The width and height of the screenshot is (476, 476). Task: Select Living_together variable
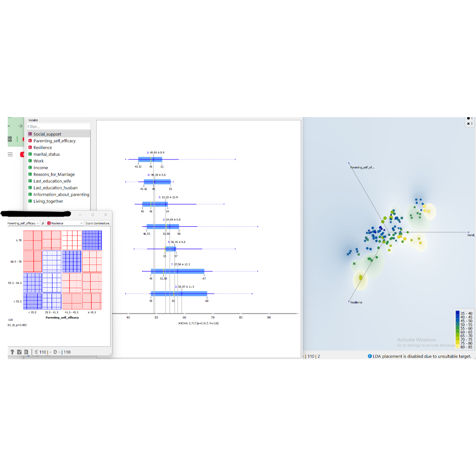(59, 201)
